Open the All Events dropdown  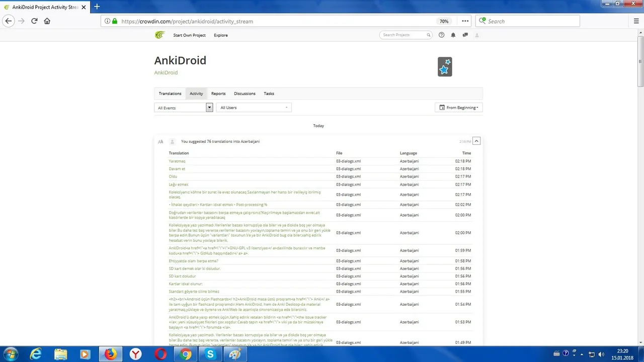[184, 108]
